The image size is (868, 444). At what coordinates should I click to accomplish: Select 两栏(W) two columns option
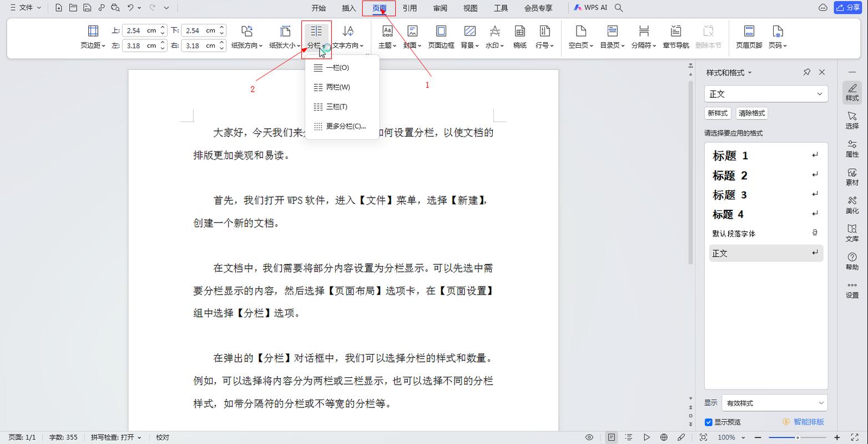point(342,87)
